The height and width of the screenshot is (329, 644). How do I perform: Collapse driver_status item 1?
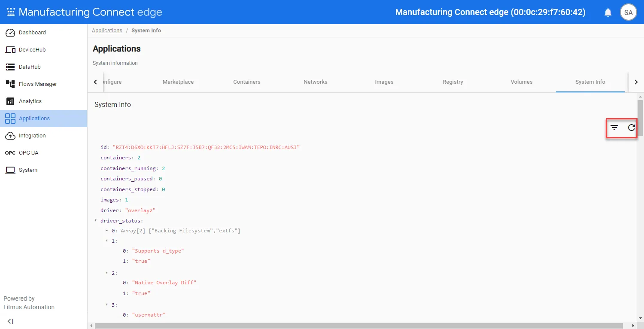(x=106, y=241)
